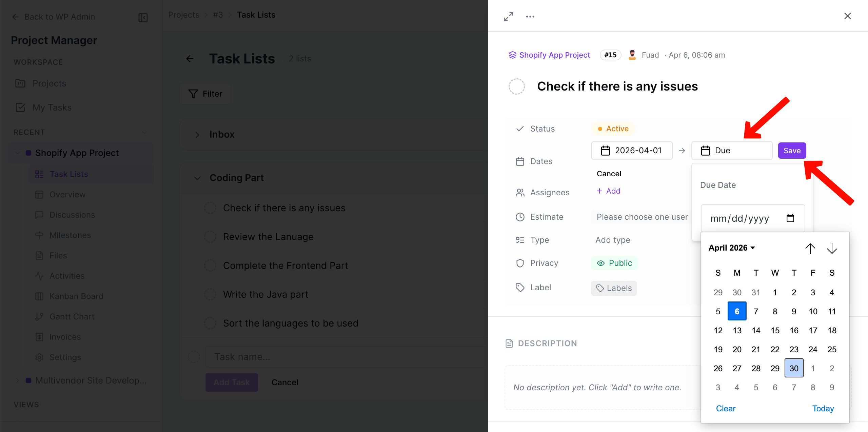
Task: Click the Task Lists back arrow
Action: coord(190,59)
